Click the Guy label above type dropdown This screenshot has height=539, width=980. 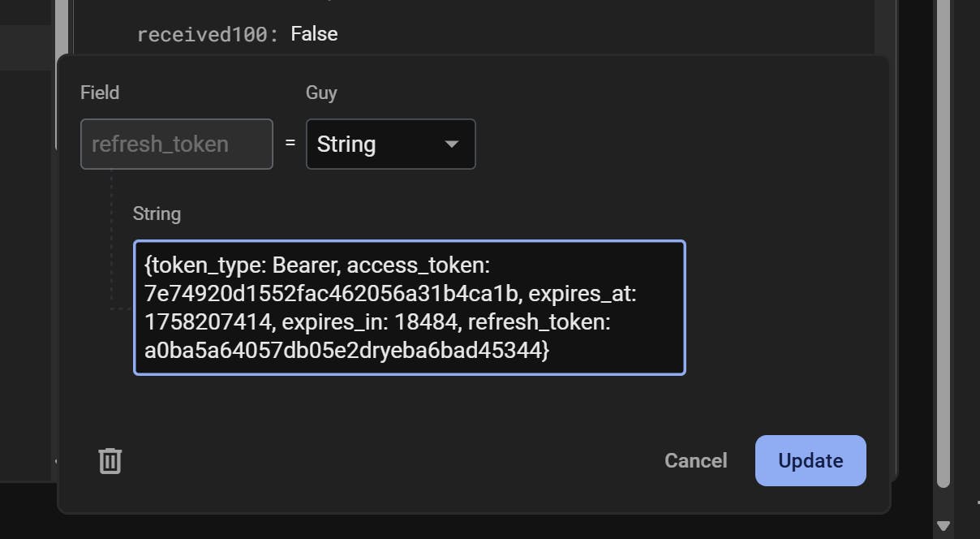tap(321, 93)
